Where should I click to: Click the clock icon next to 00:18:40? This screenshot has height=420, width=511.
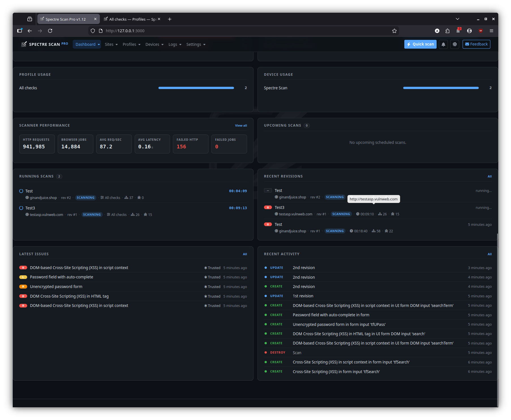tap(351, 231)
